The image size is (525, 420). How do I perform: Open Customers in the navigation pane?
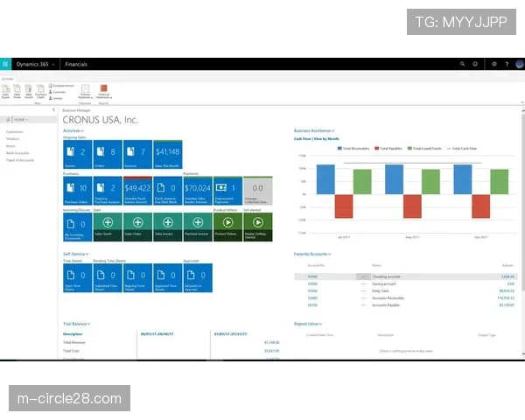click(x=15, y=132)
